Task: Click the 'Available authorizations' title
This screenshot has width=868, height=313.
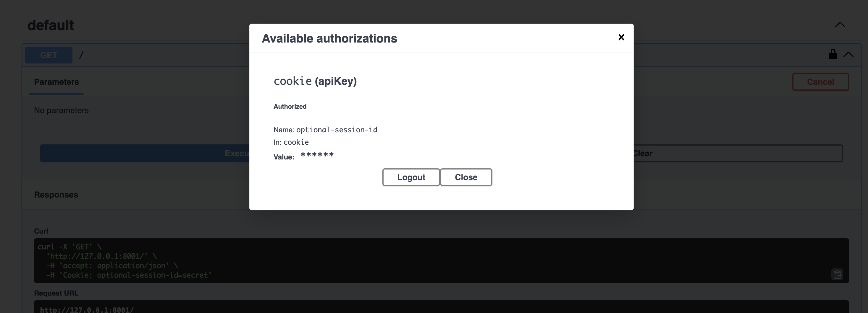Action: [329, 38]
